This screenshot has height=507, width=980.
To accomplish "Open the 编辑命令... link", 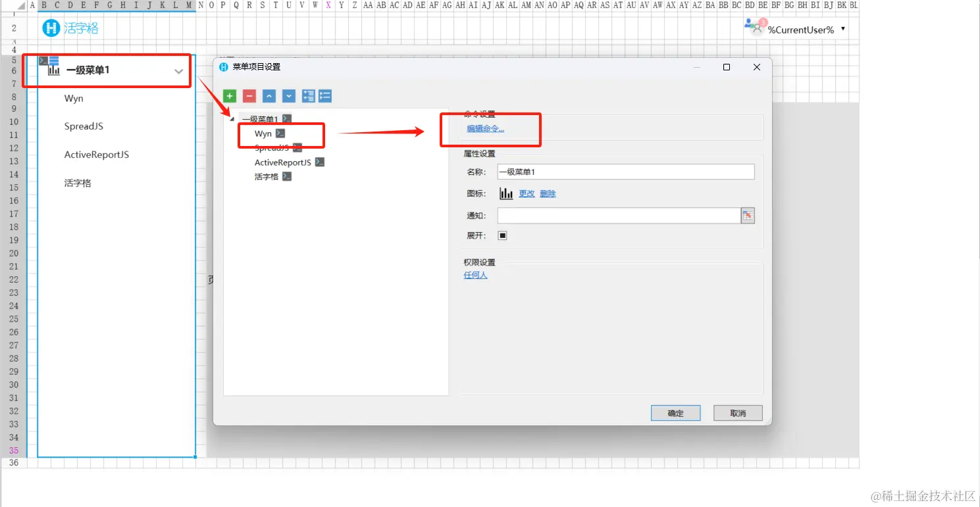I will point(486,129).
